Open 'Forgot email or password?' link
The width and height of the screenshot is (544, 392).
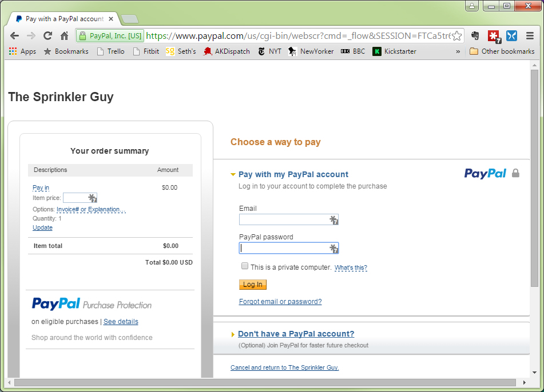[x=280, y=302]
